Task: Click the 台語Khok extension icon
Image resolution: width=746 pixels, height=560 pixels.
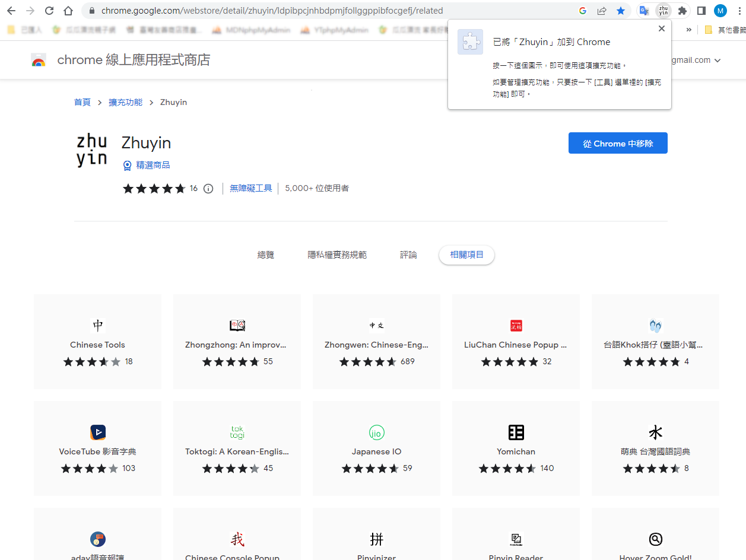Action: [x=656, y=326]
